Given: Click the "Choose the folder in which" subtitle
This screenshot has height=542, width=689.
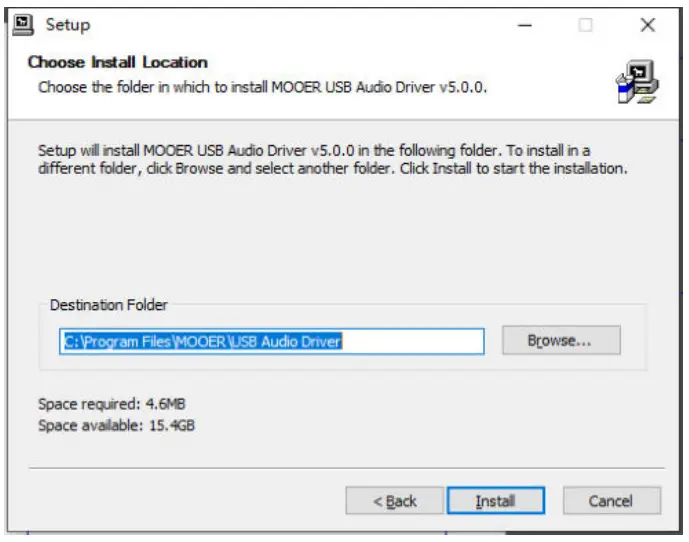Looking at the screenshot, I should (262, 87).
